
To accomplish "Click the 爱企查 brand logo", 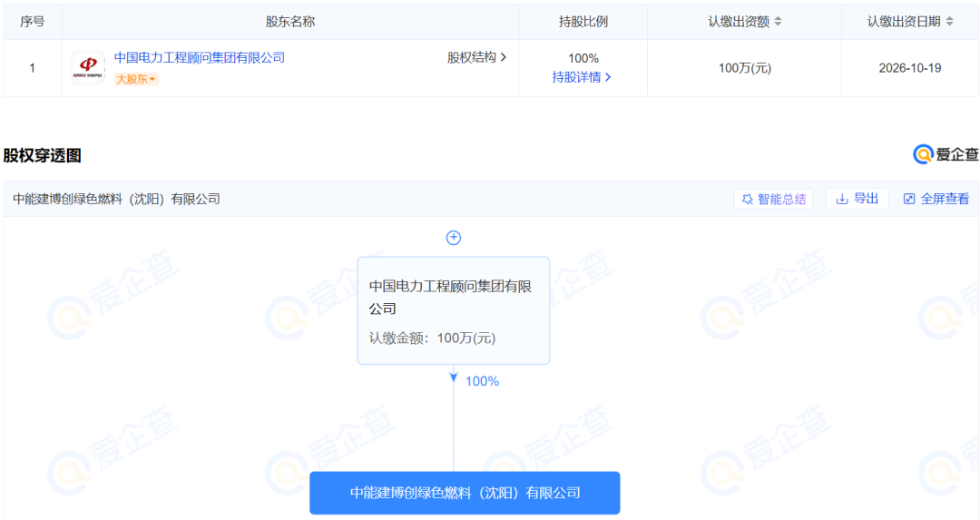I will tap(946, 154).
